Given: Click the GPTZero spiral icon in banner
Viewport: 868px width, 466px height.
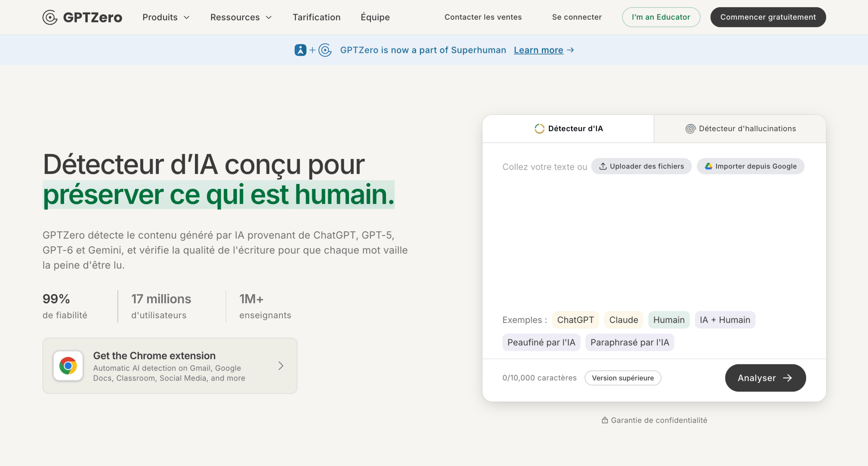Looking at the screenshot, I should coord(325,50).
